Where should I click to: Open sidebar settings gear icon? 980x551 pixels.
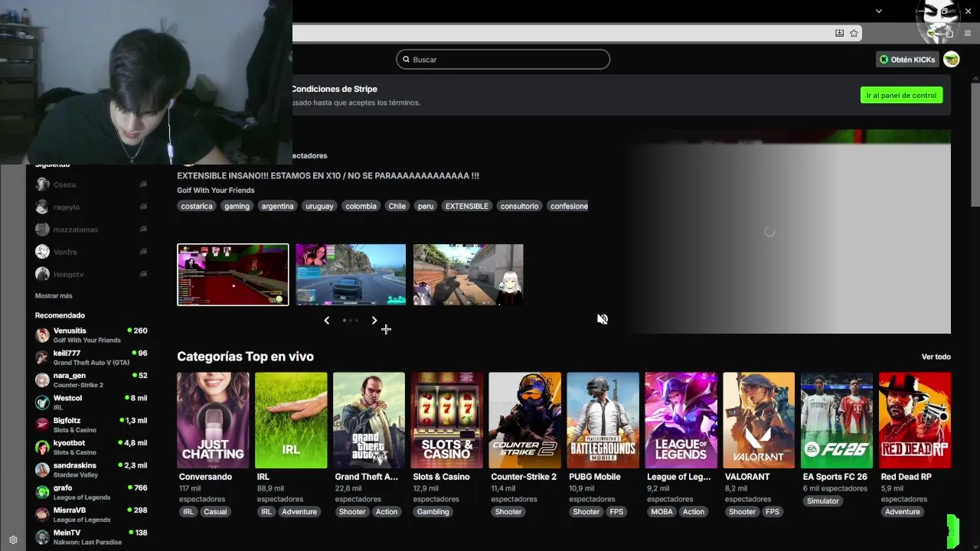(x=13, y=540)
